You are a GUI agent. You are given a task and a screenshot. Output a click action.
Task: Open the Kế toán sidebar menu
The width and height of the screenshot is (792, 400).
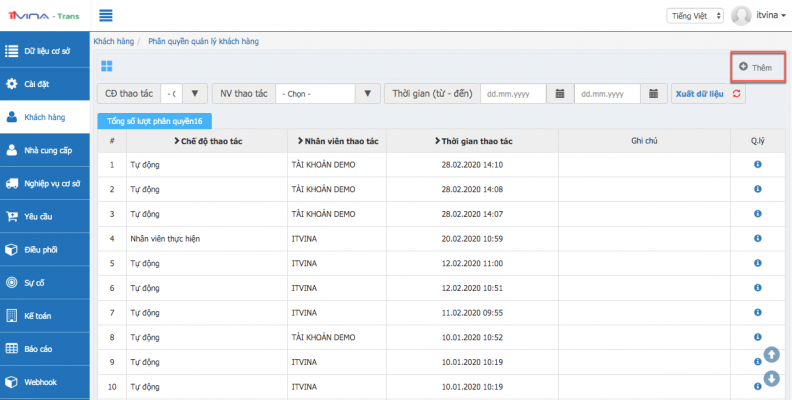(45, 315)
